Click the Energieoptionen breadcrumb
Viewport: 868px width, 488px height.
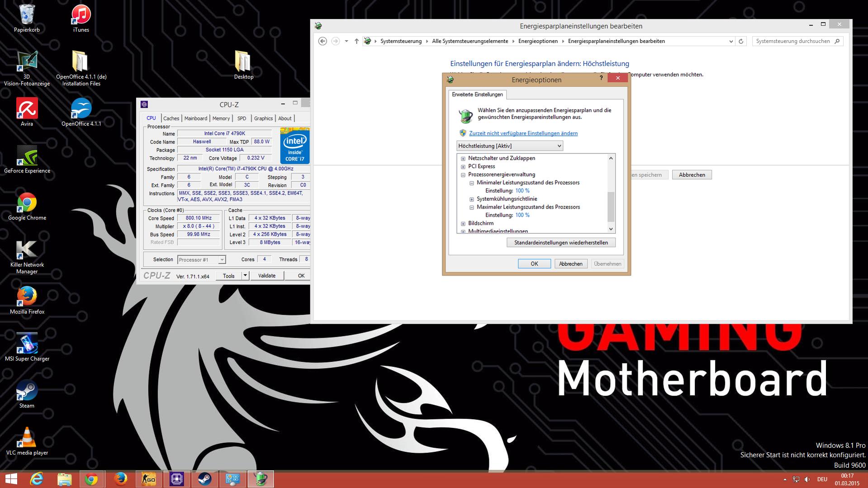[538, 41]
